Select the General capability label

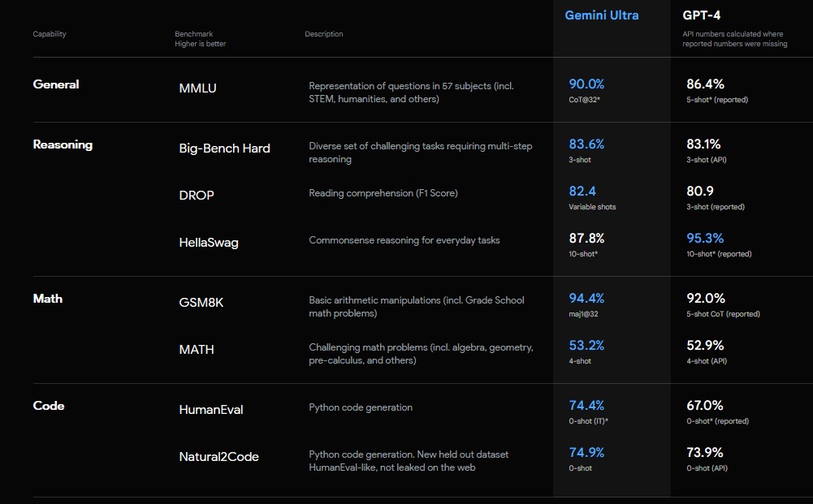[x=55, y=84]
